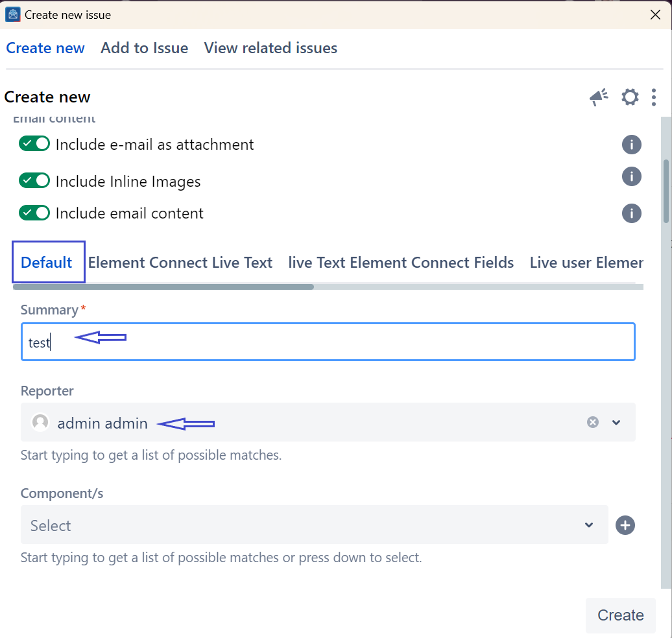The height and width of the screenshot is (638, 672).
Task: Switch to the Add to Issue tab
Action: (x=144, y=48)
